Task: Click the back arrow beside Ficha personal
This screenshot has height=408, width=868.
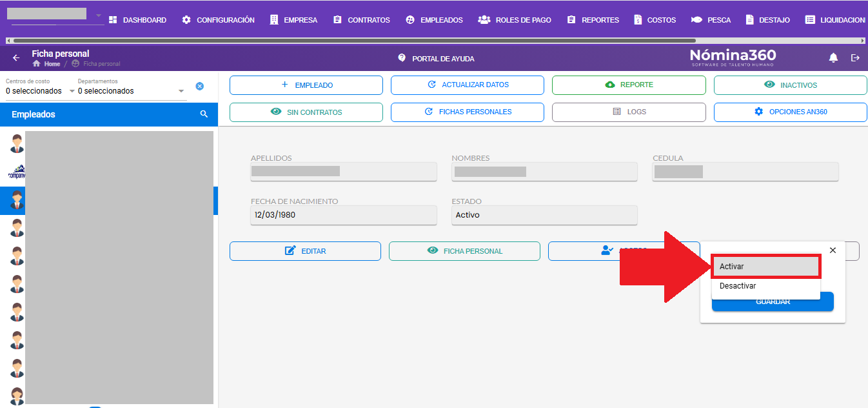Action: tap(16, 58)
